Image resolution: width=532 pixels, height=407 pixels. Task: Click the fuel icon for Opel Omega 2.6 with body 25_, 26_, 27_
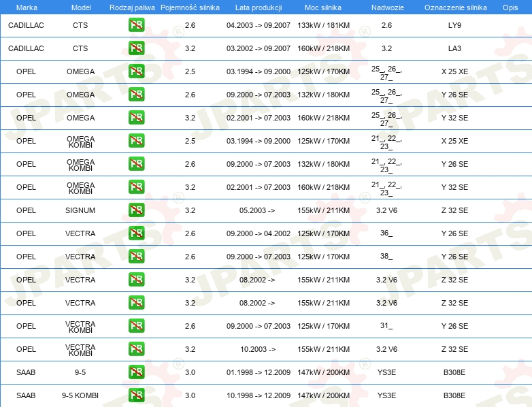pos(136,95)
